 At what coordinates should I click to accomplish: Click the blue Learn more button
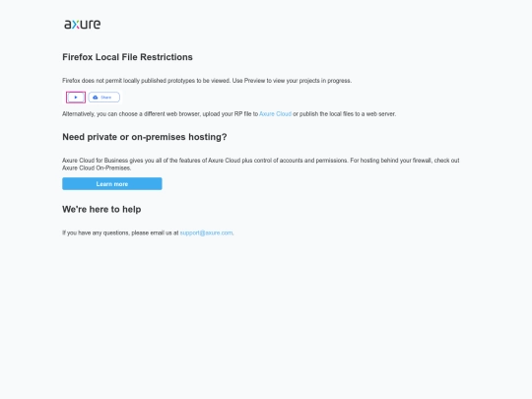(112, 184)
